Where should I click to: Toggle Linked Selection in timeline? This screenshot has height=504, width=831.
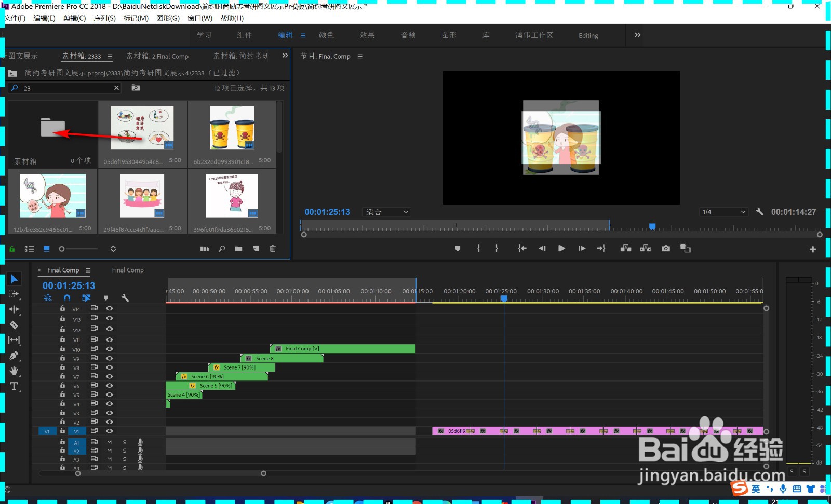(86, 298)
